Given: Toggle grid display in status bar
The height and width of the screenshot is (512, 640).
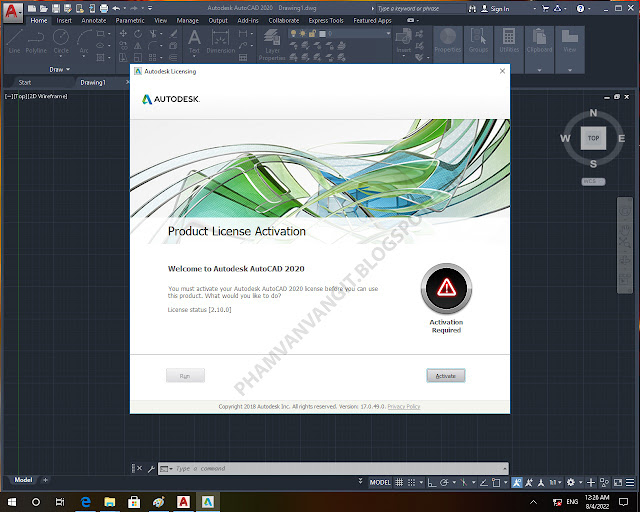Looking at the screenshot, I should pyautogui.click(x=399, y=483).
